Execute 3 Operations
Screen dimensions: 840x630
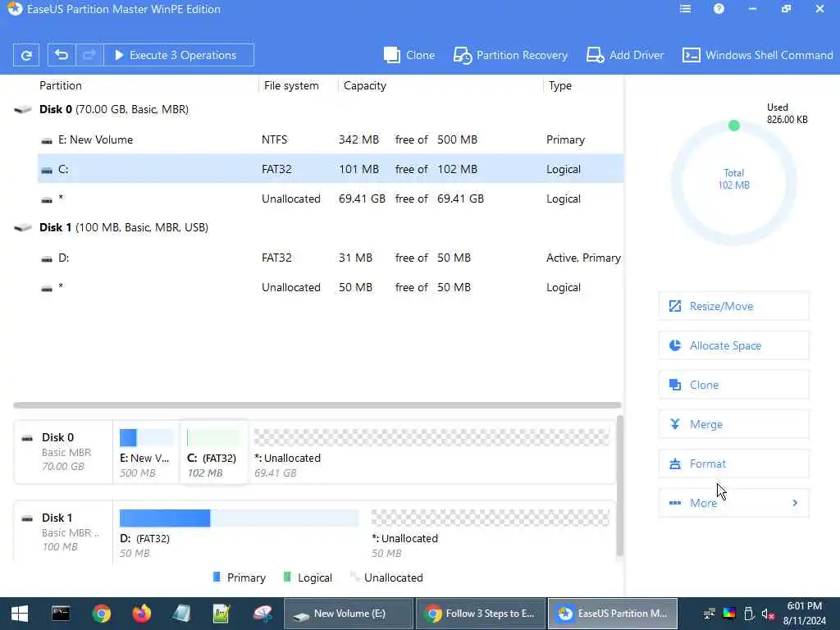pos(178,55)
